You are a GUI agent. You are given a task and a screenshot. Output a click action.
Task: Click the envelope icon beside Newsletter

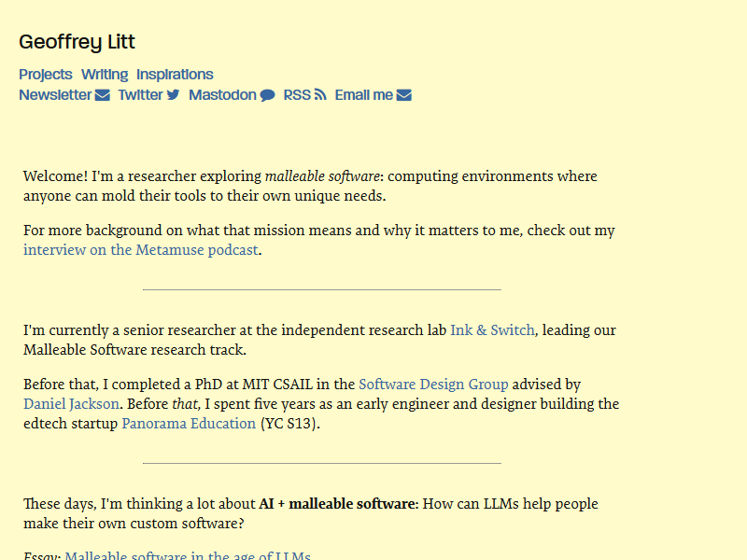point(103,95)
